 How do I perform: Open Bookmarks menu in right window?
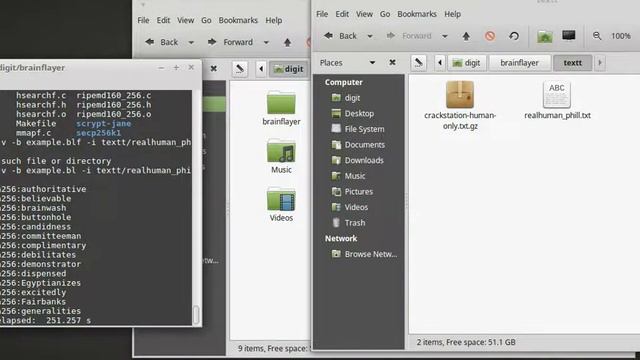417,14
